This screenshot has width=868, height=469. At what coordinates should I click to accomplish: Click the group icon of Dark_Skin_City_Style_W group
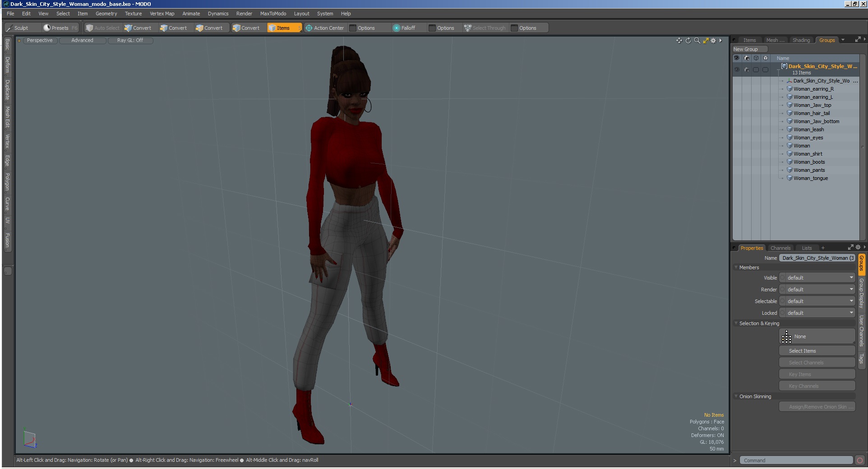tap(785, 66)
